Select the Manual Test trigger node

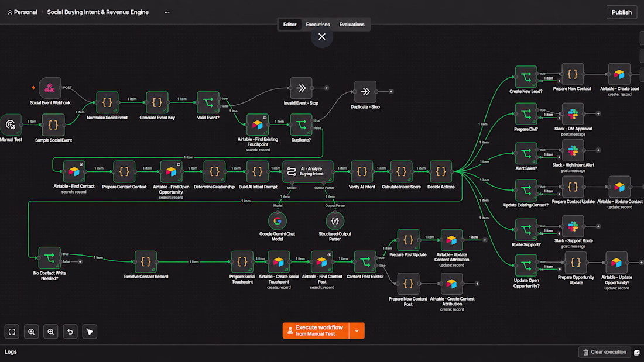(x=11, y=125)
